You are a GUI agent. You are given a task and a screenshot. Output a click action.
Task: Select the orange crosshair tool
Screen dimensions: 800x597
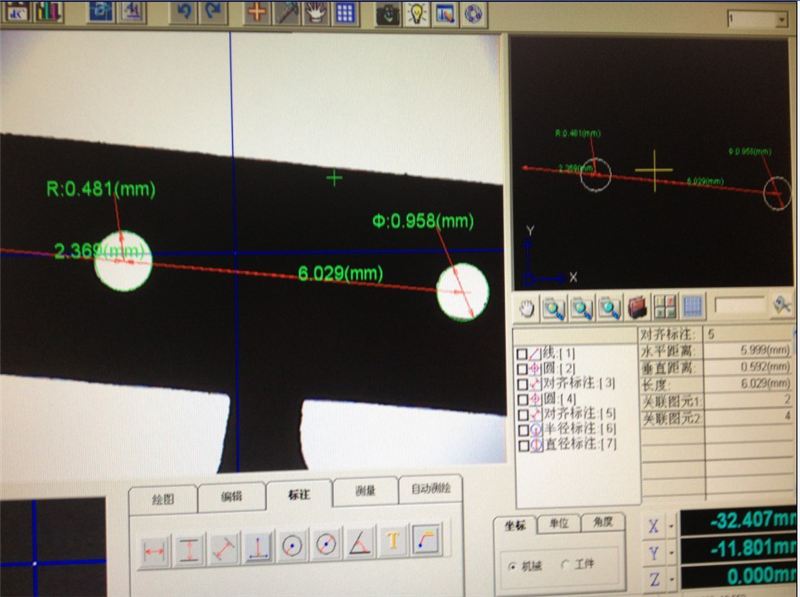point(257,12)
